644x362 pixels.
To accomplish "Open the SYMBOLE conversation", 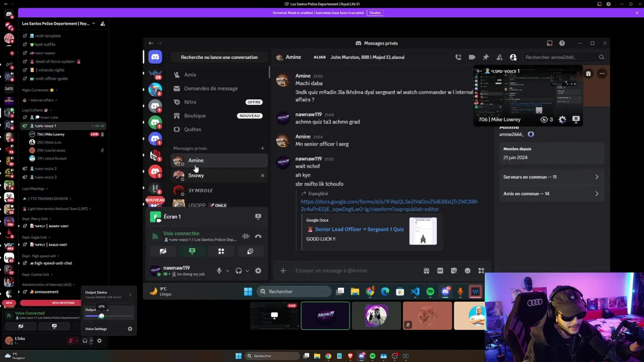I will tap(218, 191).
